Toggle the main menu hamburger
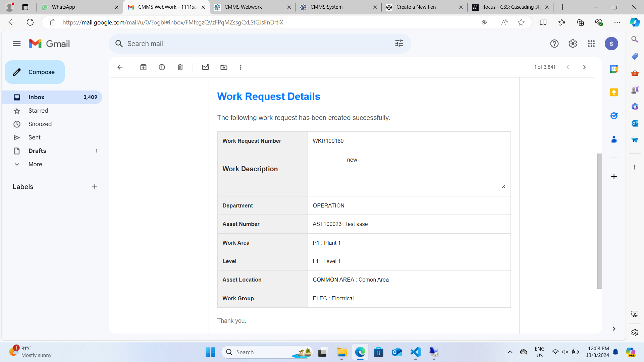Viewport: 644px width, 362px height. 17,44
